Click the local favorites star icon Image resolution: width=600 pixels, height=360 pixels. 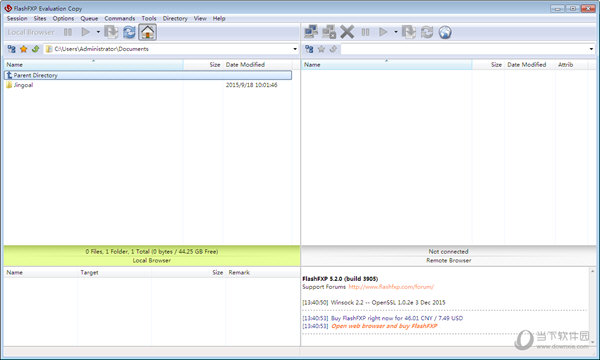point(24,49)
